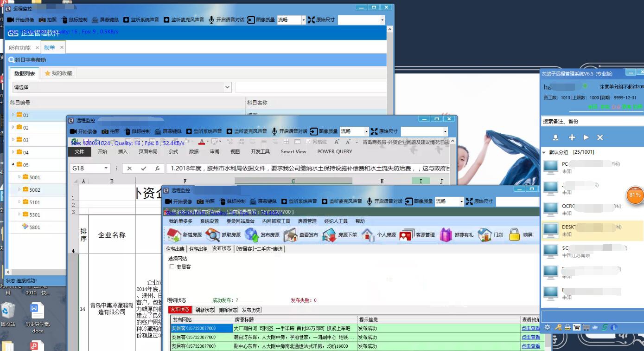Click 点击查看 link for 副中心东岸 listing
Viewport: 644px width, 351px height.
tap(530, 346)
